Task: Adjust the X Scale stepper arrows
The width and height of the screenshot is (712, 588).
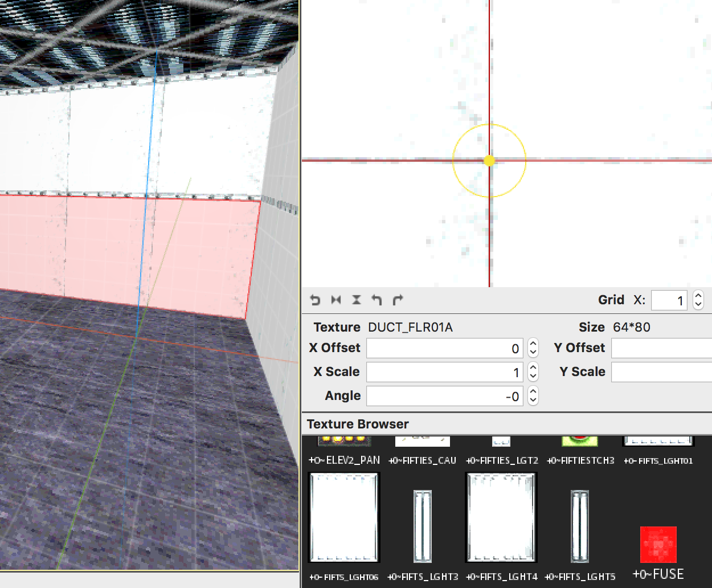Action: pos(533,372)
